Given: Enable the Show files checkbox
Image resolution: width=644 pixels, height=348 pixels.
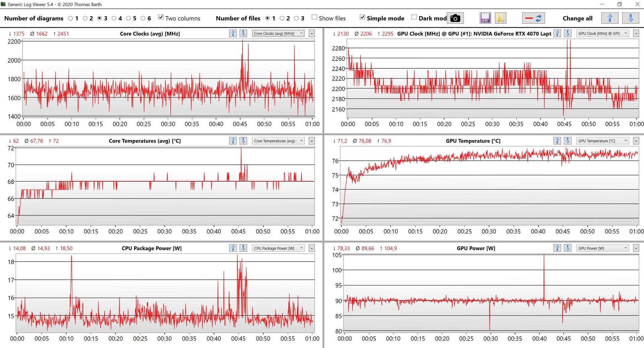Looking at the screenshot, I should click(x=314, y=17).
